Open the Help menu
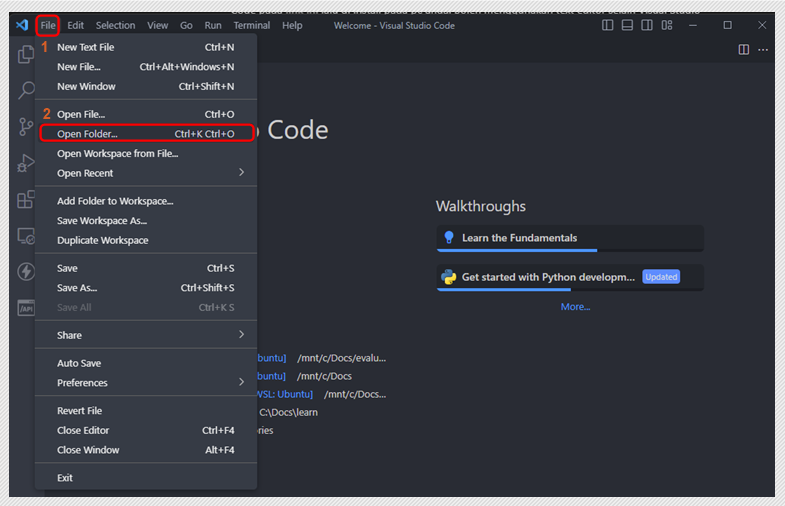The image size is (785, 506). (292, 25)
